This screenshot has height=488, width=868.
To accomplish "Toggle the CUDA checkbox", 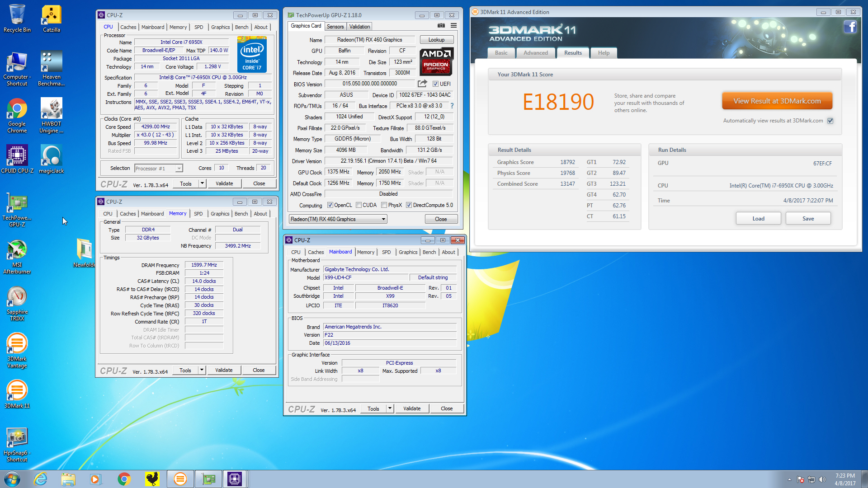I will tap(359, 205).
